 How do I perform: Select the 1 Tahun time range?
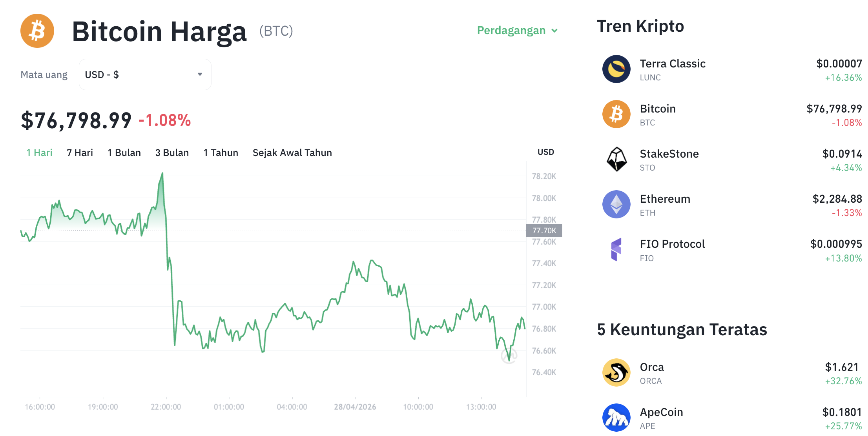221,153
